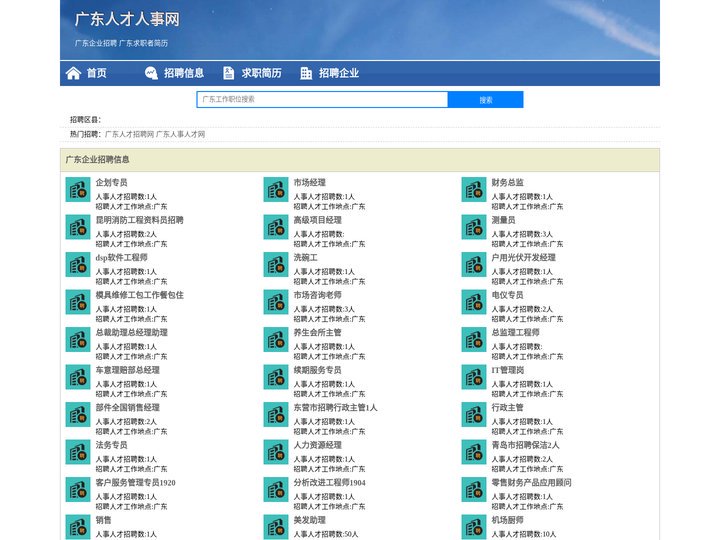
Task: Click the job icon next to 市场经理
Action: tap(276, 190)
